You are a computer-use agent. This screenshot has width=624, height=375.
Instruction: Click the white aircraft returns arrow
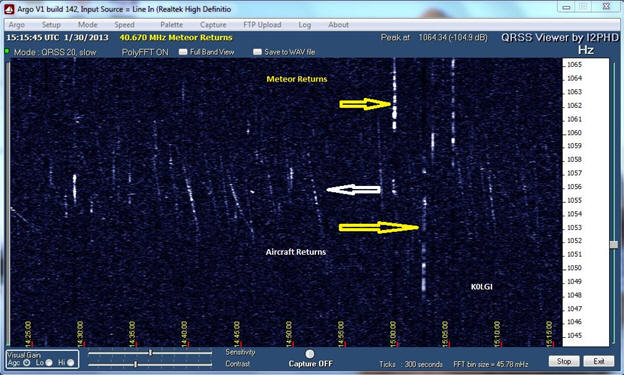click(x=353, y=190)
